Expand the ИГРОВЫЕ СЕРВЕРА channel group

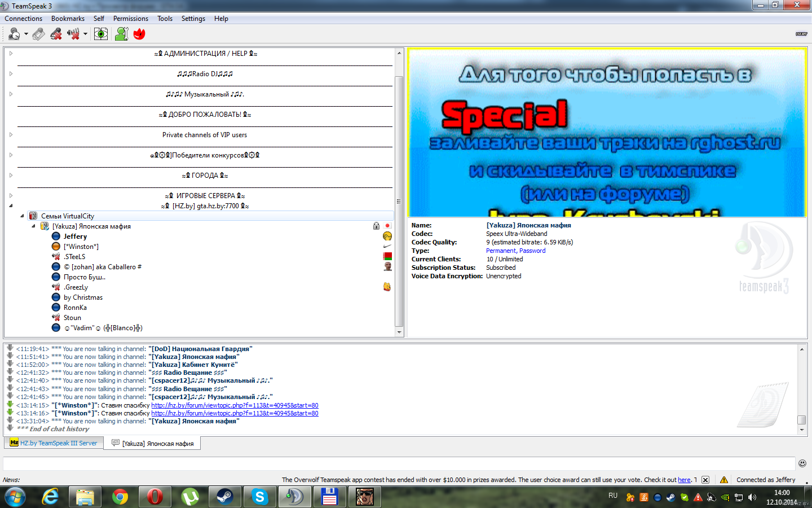(11, 196)
